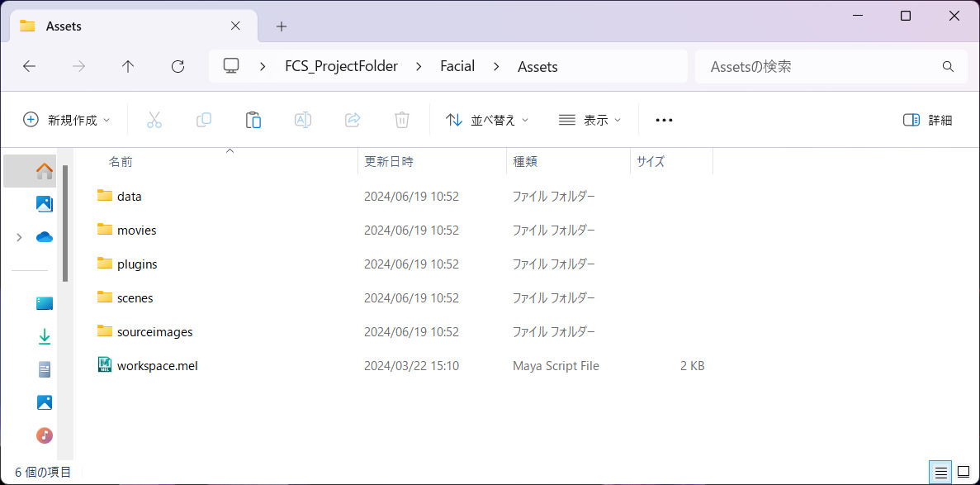Open the Music icon in sidebar
Screen dimensions: 980x485
[45, 435]
